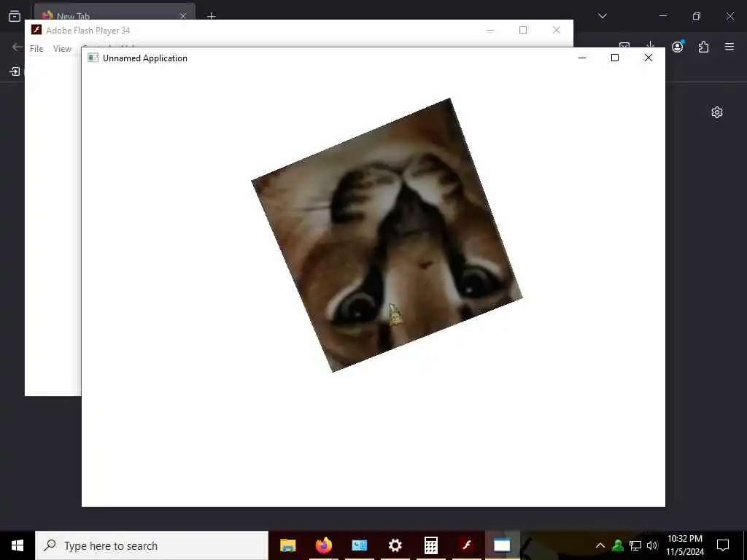747x560 pixels.
Task: Open Calculator from the taskbar
Action: click(430, 545)
